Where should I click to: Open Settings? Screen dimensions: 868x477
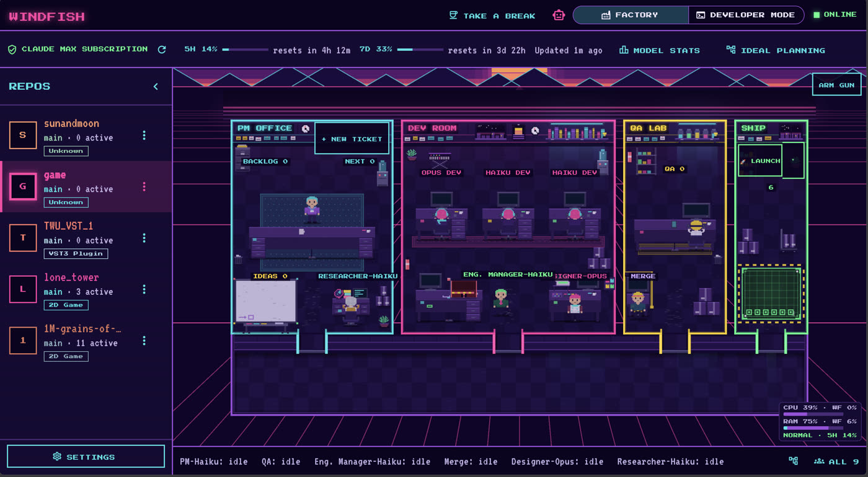(x=86, y=457)
